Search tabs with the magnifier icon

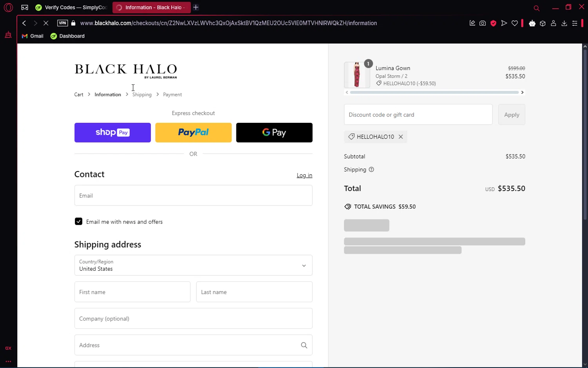pyautogui.click(x=537, y=8)
